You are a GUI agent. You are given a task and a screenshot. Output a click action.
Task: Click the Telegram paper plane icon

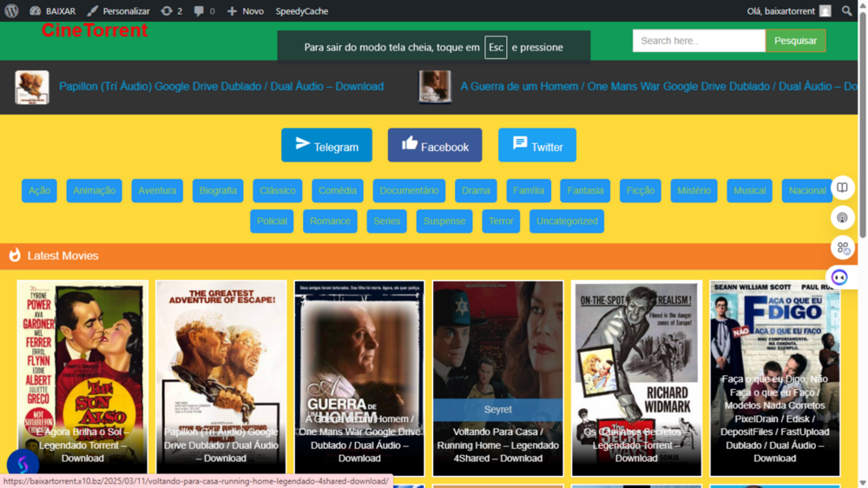click(x=302, y=143)
